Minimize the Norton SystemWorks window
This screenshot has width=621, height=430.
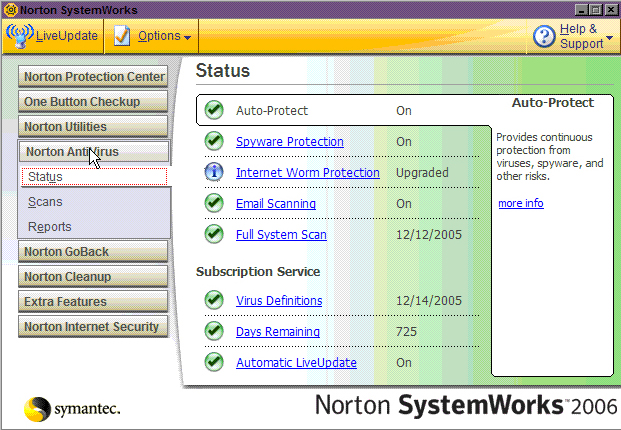click(x=581, y=10)
